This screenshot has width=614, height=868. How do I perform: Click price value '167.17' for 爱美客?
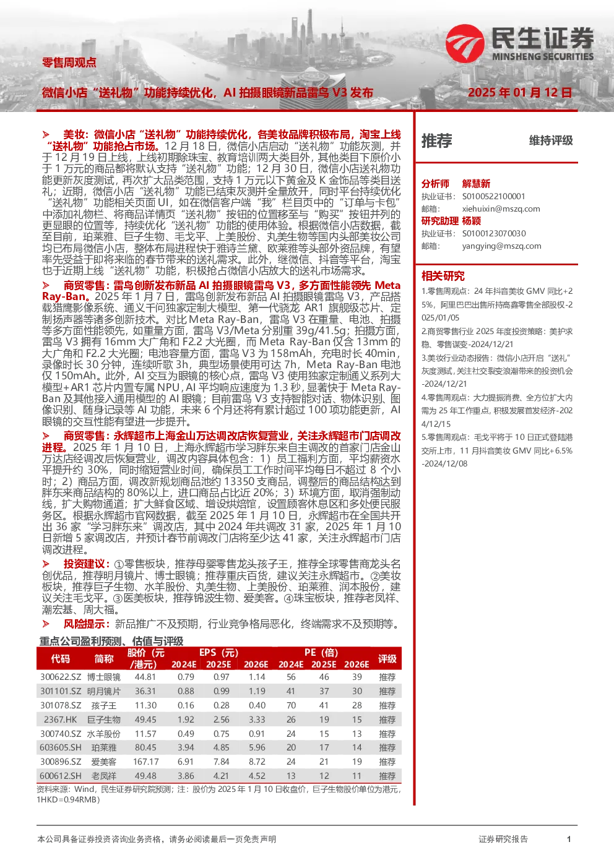(x=145, y=762)
